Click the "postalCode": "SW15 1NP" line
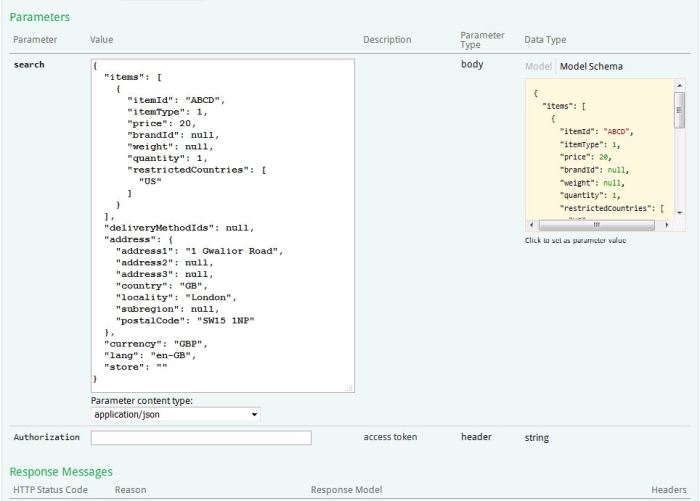 (185, 321)
